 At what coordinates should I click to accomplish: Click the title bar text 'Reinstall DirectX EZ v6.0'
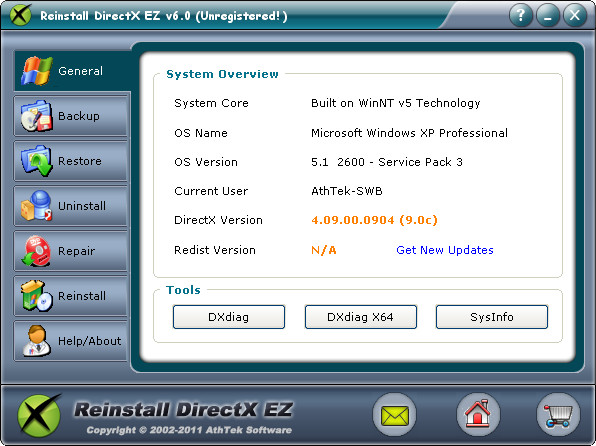115,16
